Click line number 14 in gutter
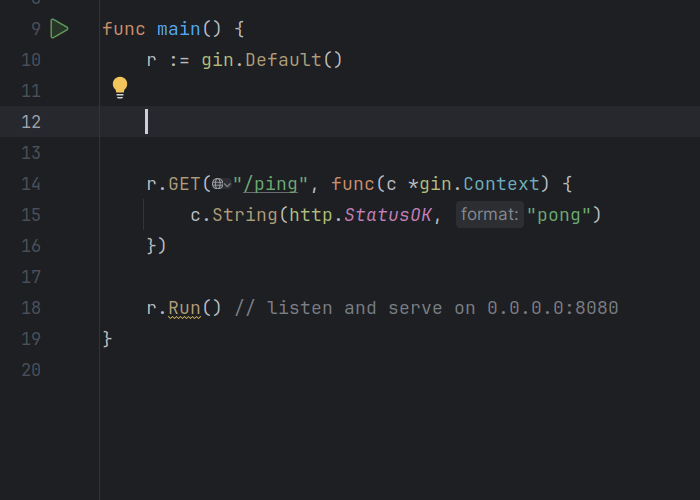This screenshot has height=500, width=700. (31, 184)
